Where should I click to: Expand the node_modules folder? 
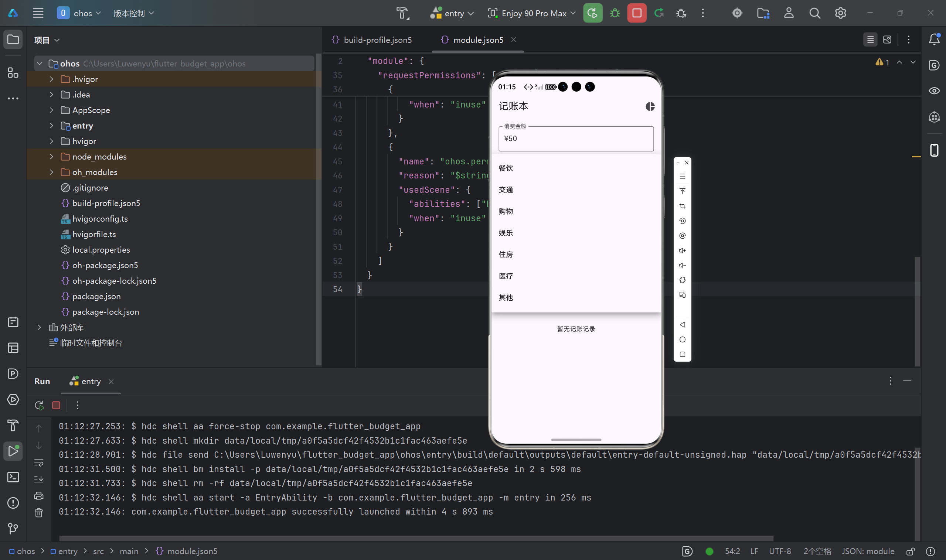tap(52, 157)
